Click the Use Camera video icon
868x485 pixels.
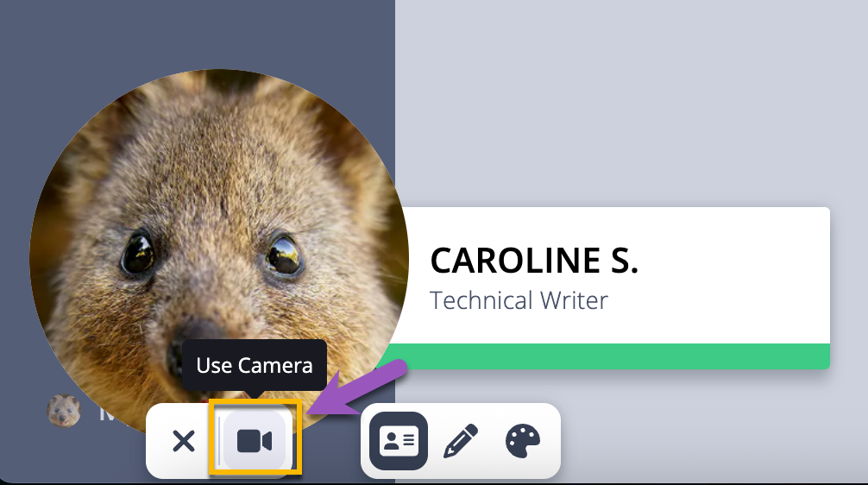tap(255, 441)
